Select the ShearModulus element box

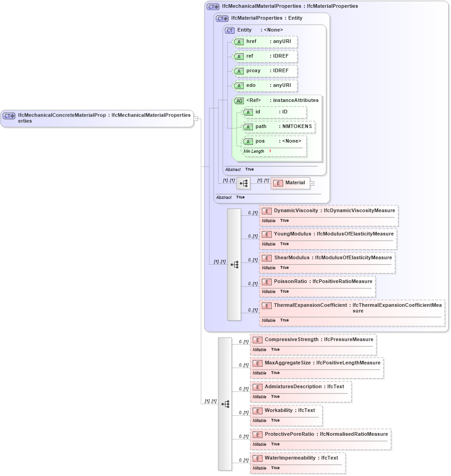pyautogui.click(x=327, y=262)
